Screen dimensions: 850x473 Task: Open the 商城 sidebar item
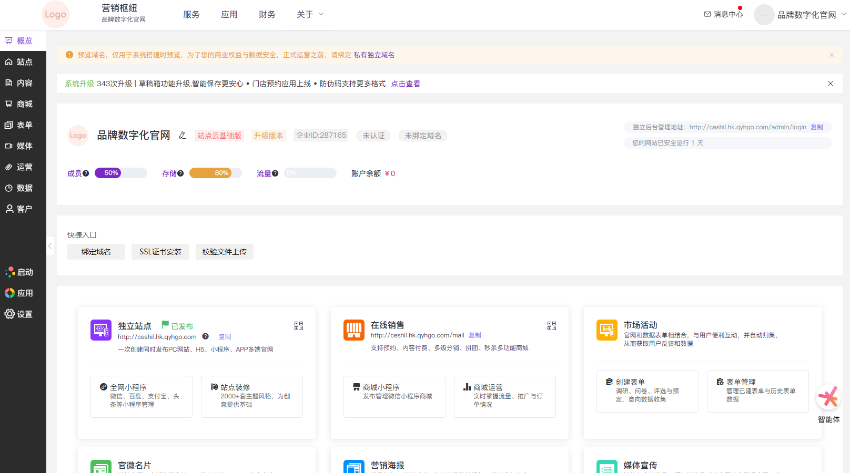click(20, 104)
